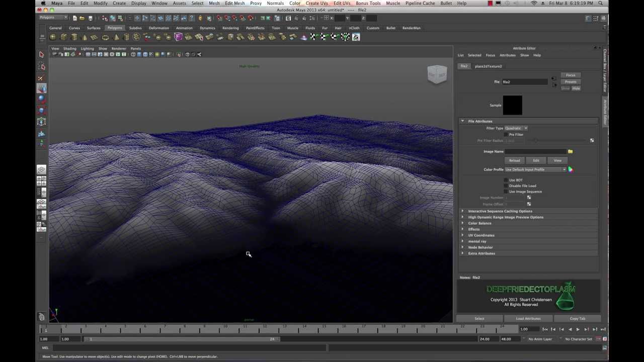Click the black Sample swatch
This screenshot has height=362, width=644.
[x=512, y=105]
